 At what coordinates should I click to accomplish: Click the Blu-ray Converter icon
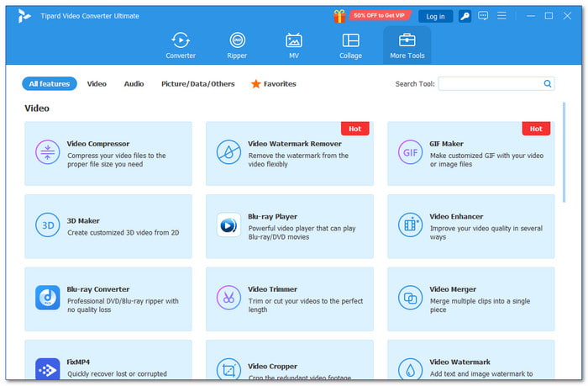48,298
